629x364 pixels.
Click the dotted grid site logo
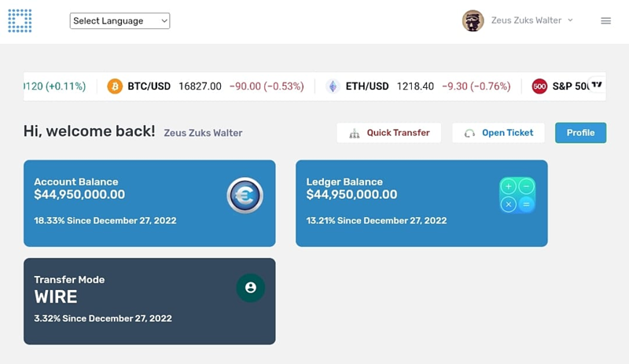coord(20,20)
